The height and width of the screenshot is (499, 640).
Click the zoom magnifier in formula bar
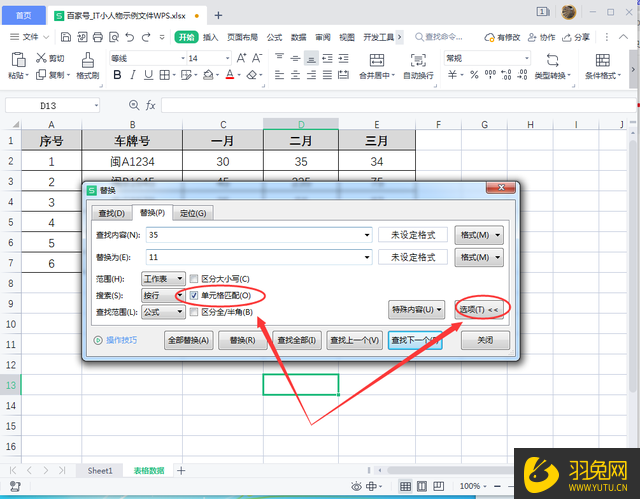(x=134, y=105)
